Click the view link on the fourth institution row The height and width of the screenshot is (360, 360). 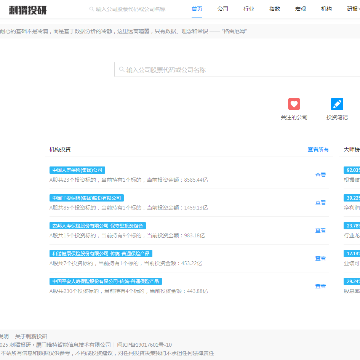[320, 258]
